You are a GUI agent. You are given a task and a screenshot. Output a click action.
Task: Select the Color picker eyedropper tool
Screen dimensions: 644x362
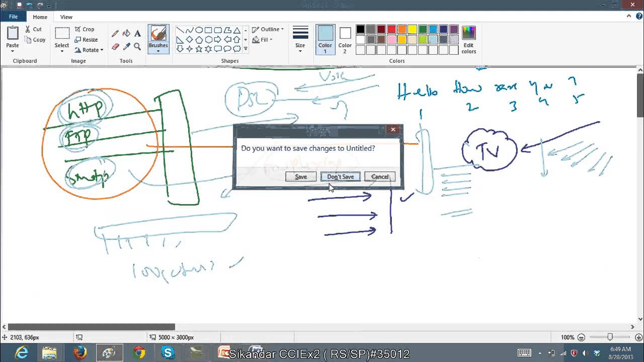pos(126,47)
